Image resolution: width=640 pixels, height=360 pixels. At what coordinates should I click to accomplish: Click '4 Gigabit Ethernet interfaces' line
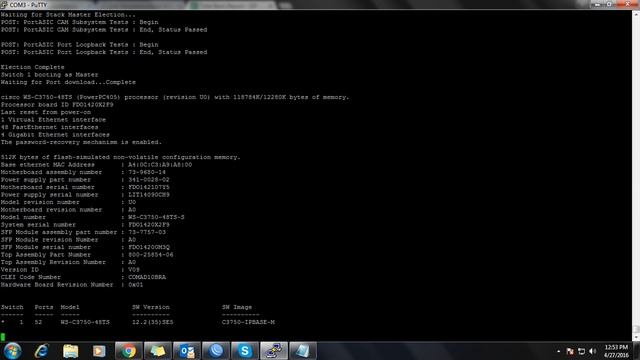[55, 135]
